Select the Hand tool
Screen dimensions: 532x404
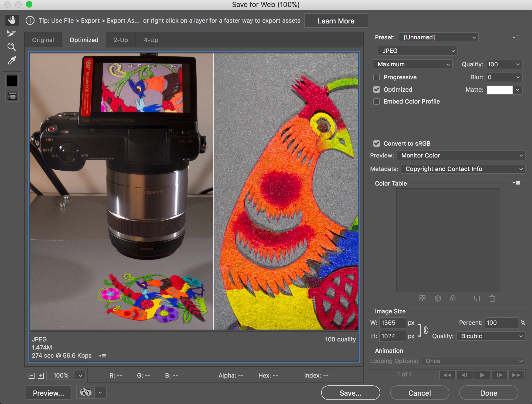coord(12,20)
